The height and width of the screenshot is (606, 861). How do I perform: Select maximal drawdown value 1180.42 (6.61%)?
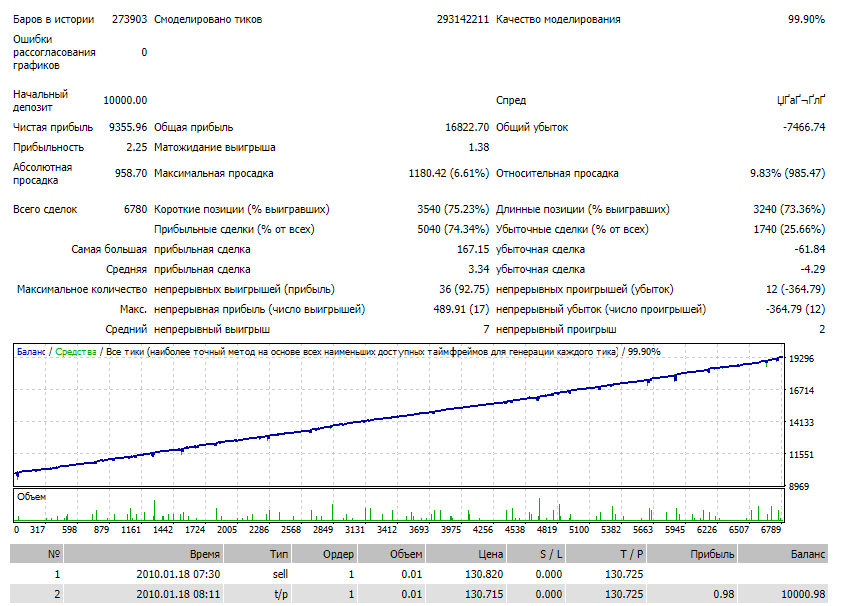pos(449,173)
